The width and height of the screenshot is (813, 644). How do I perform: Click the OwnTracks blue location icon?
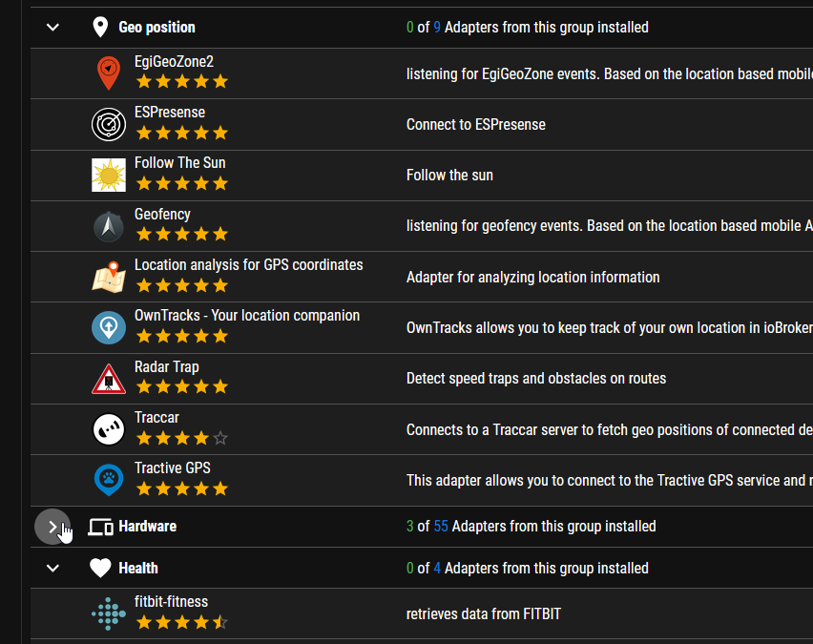(x=109, y=327)
